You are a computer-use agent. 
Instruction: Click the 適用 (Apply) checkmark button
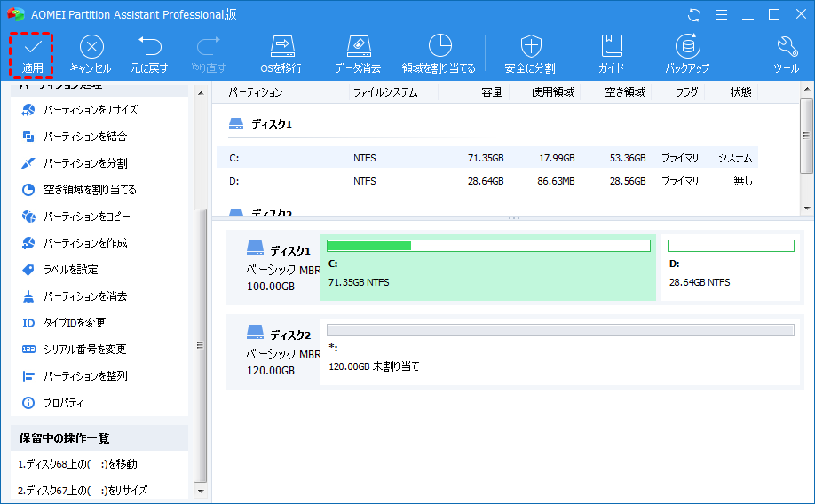[x=32, y=55]
